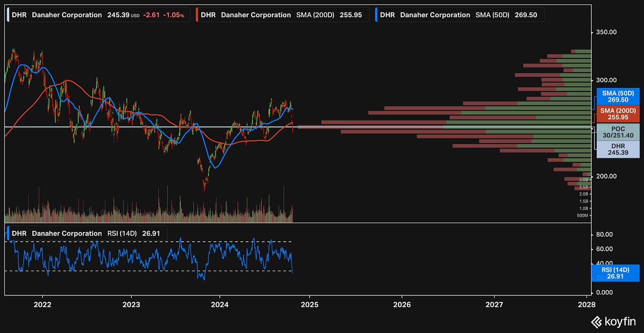Click the 2028 label on time axis

586,305
